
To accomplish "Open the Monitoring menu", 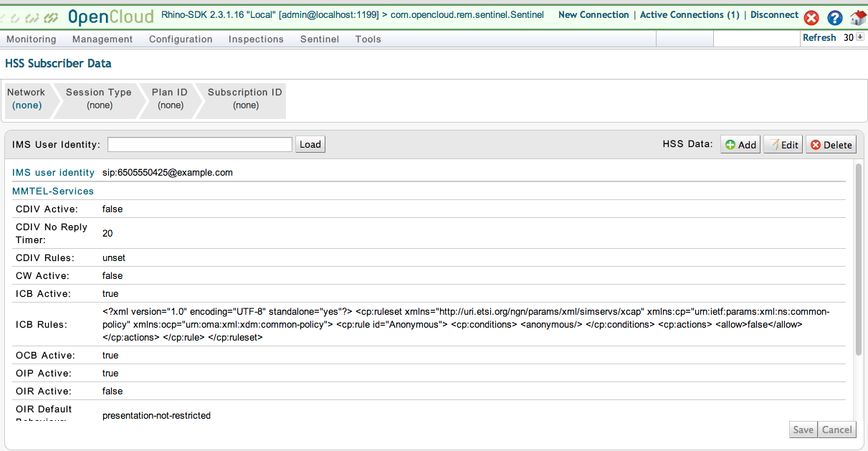I will click(31, 39).
